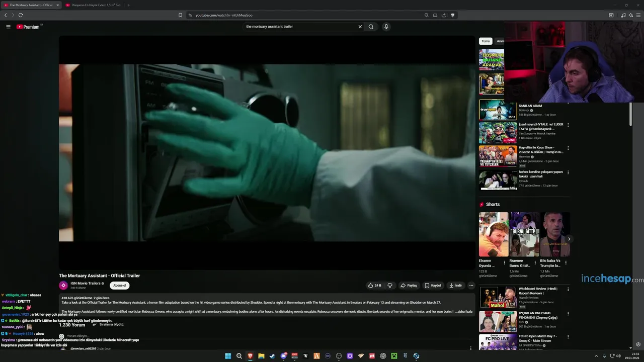Open more actions below the video
The image size is (644, 362).
(x=471, y=285)
